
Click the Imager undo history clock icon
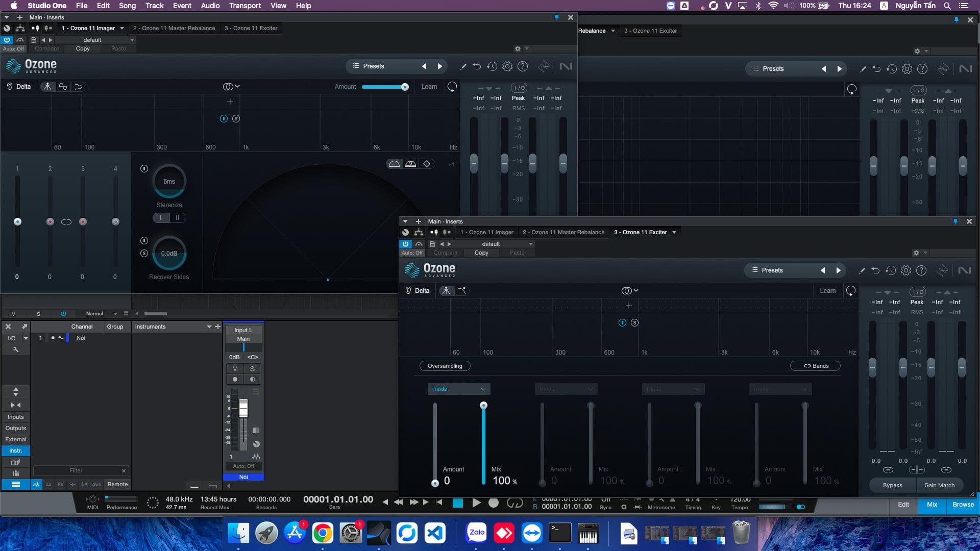tap(492, 66)
